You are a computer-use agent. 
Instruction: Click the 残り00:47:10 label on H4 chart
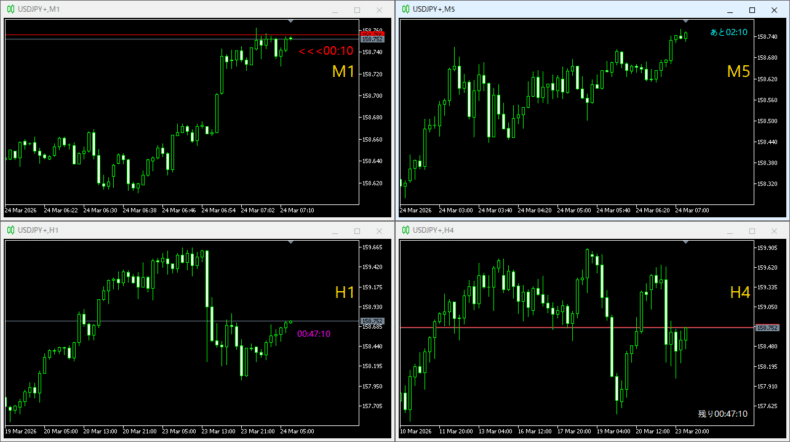723,412
